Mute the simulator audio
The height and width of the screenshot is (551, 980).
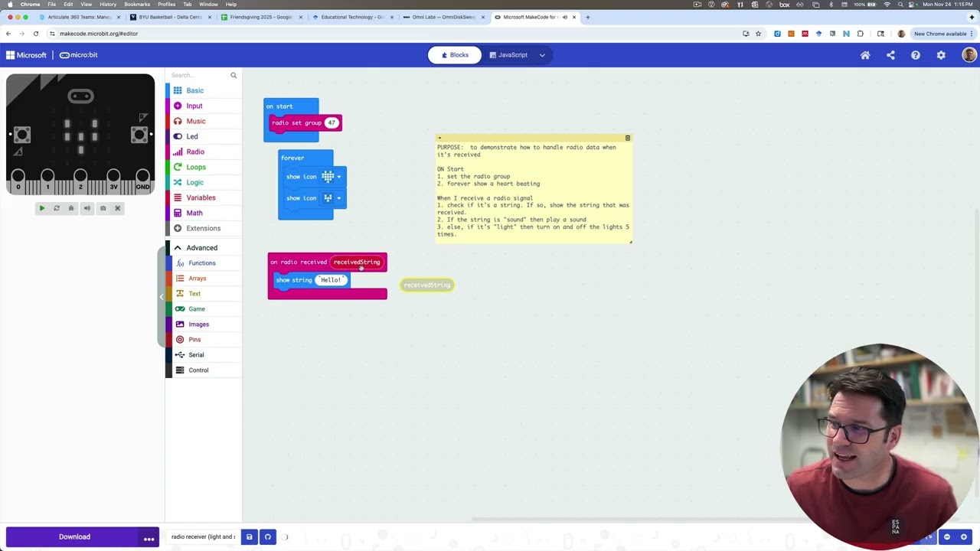[87, 208]
